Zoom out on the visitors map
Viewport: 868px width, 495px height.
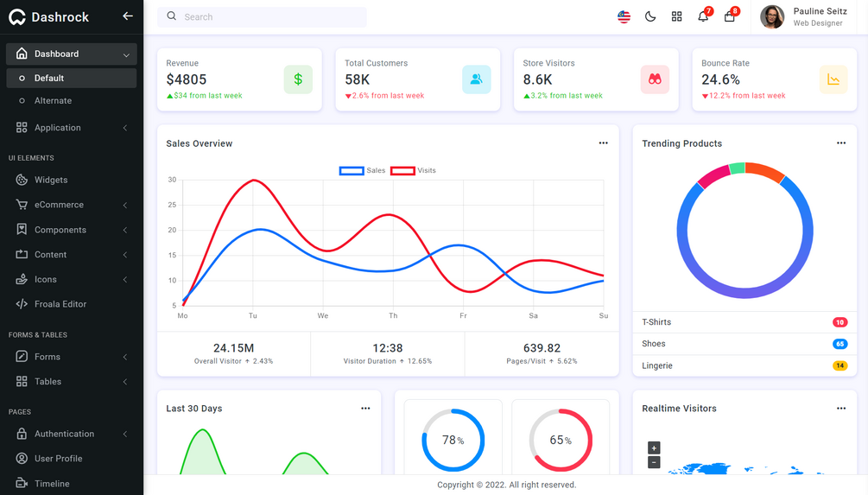click(654, 462)
